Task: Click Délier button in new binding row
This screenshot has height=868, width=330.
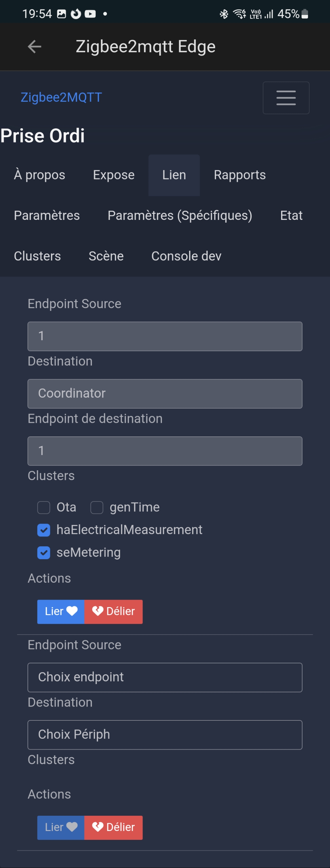Action: click(x=113, y=827)
